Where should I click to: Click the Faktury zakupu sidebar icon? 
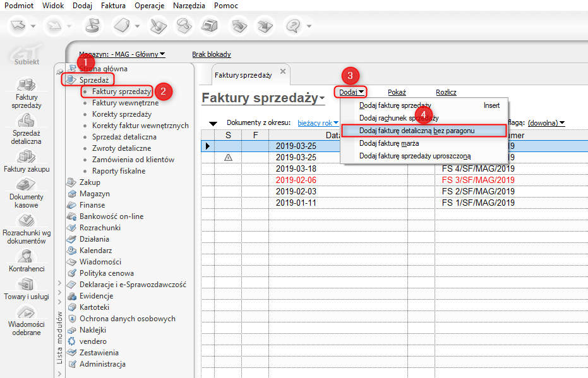coord(27,157)
